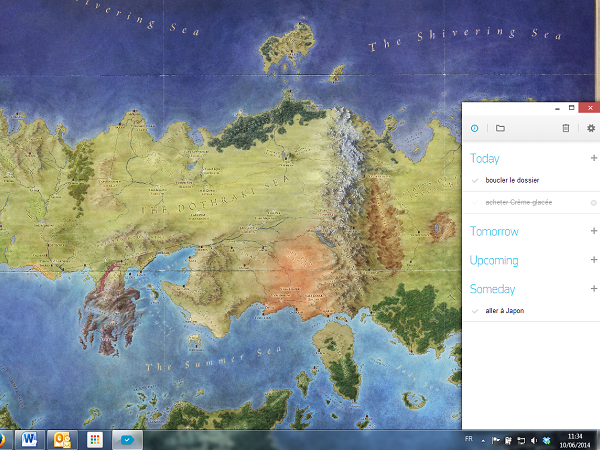This screenshot has width=600, height=450.
Task: Maximize the task app window
Action: 572,108
